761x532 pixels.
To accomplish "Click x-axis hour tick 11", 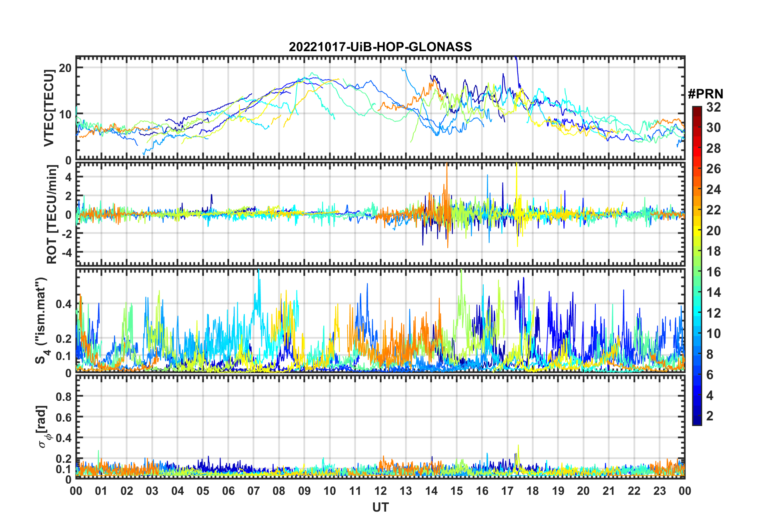I will coord(355,491).
